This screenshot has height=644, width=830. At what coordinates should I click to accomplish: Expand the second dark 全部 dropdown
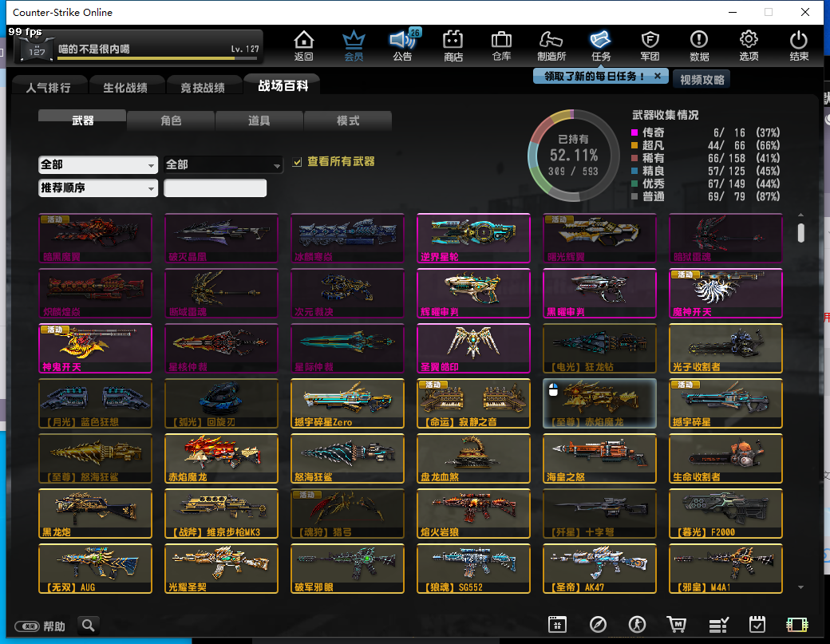pyautogui.click(x=223, y=164)
